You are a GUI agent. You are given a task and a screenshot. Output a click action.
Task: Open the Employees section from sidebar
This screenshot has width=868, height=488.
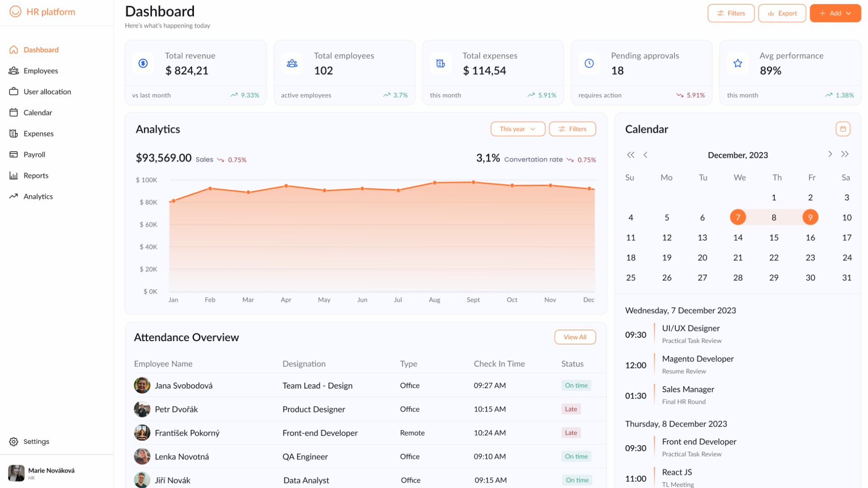coord(41,70)
